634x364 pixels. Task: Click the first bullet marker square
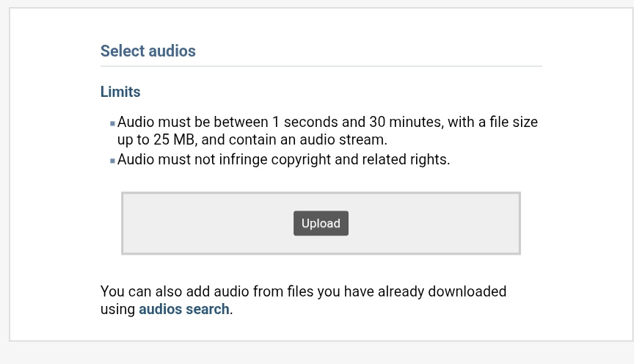pyautogui.click(x=112, y=123)
